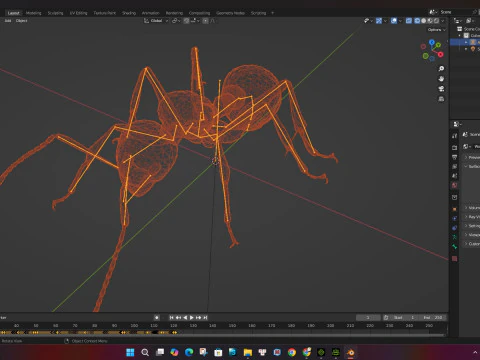Select rendered viewport shading
480x360 pixels.
pyautogui.click(x=436, y=21)
